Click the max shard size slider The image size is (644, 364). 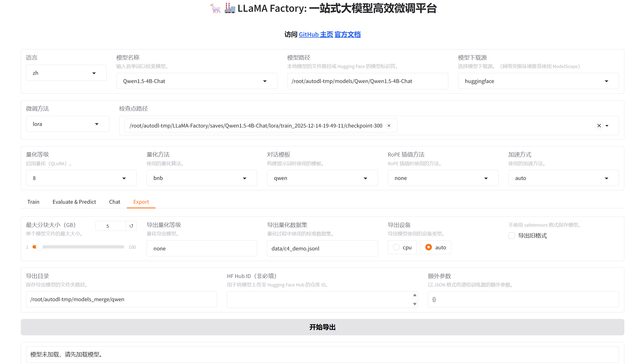pos(78,247)
